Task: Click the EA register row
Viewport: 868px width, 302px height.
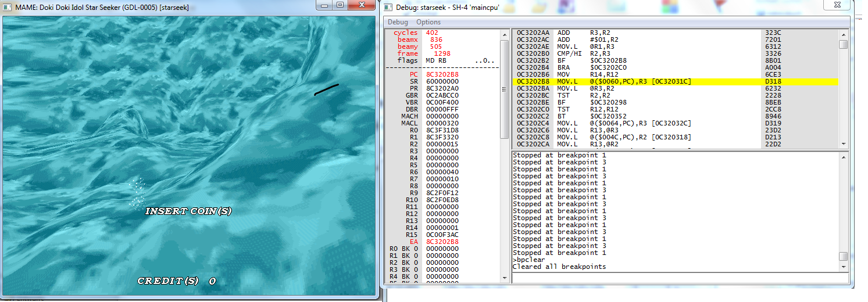Action: coord(442,242)
